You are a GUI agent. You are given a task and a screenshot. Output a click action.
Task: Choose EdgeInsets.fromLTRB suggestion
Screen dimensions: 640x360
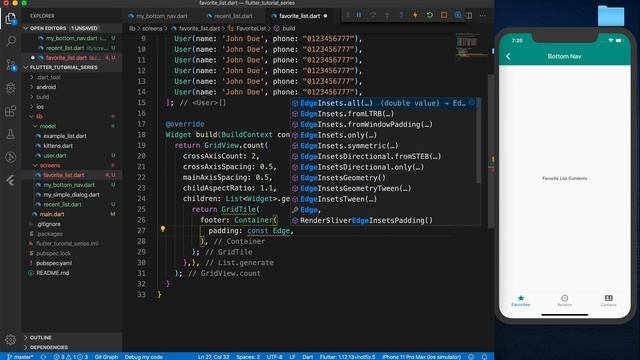384,114
